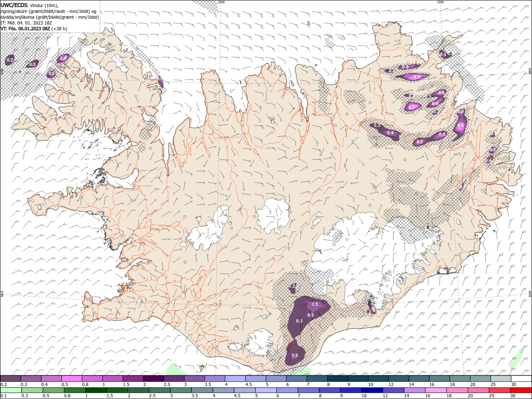Pick the snow-scale swatch between 0.4 and 0.5
The width and height of the screenshot is (532, 399).
[52, 379]
